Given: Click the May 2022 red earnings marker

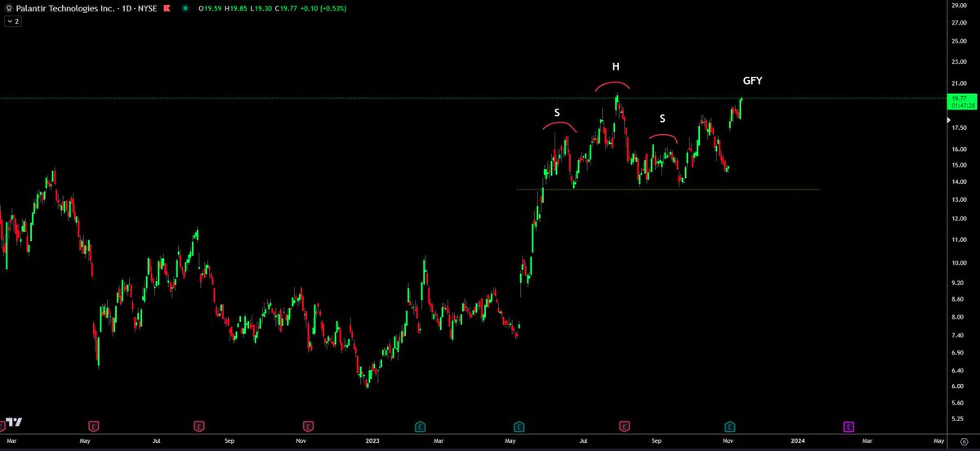Looking at the screenshot, I should (x=94, y=426).
